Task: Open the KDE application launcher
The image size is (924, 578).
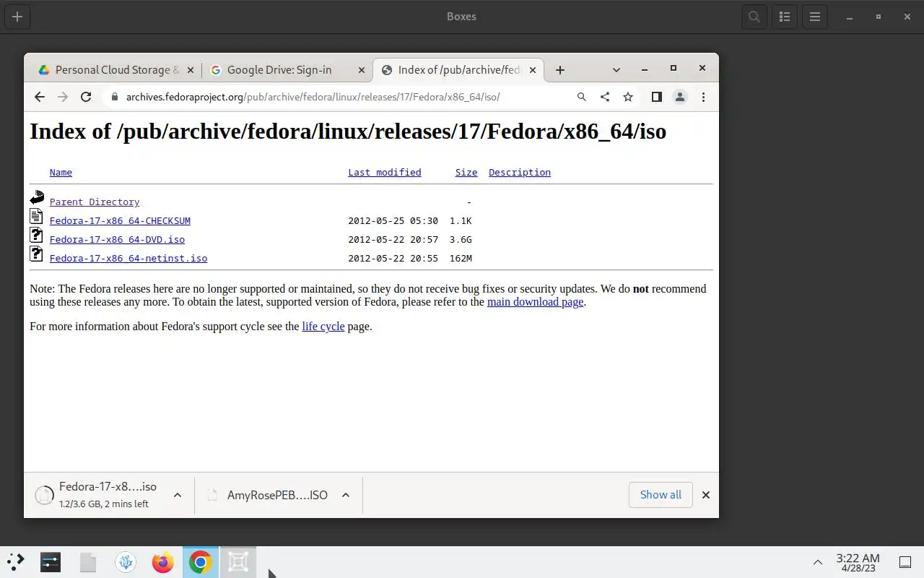Action: tap(15, 562)
